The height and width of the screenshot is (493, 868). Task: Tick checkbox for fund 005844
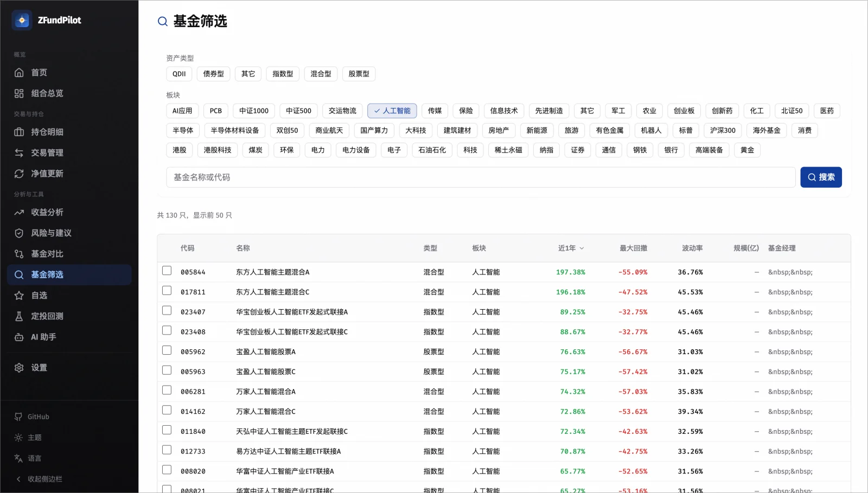pos(167,271)
